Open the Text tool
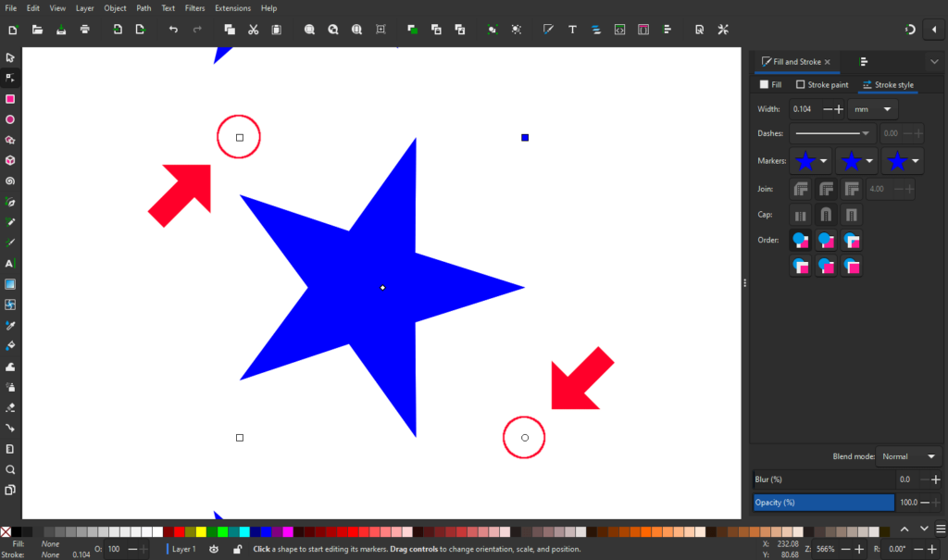Viewport: 948px width, 560px height. 10,263
